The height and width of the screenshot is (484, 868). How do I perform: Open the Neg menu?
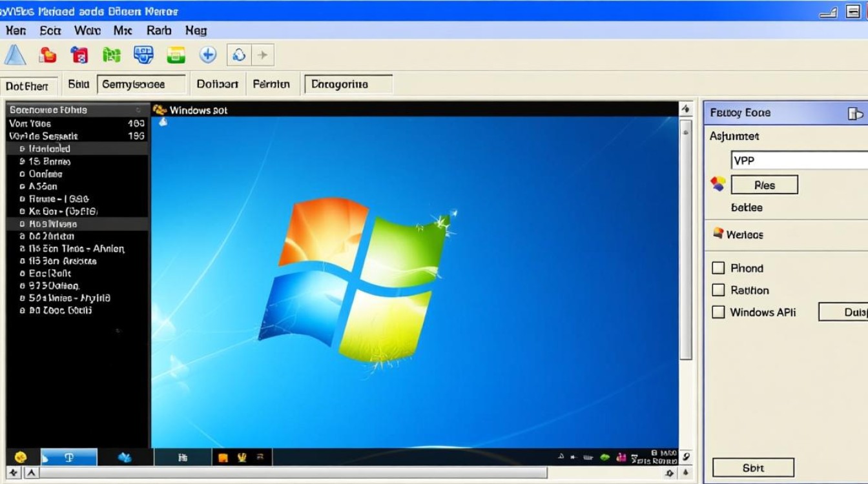(196, 30)
